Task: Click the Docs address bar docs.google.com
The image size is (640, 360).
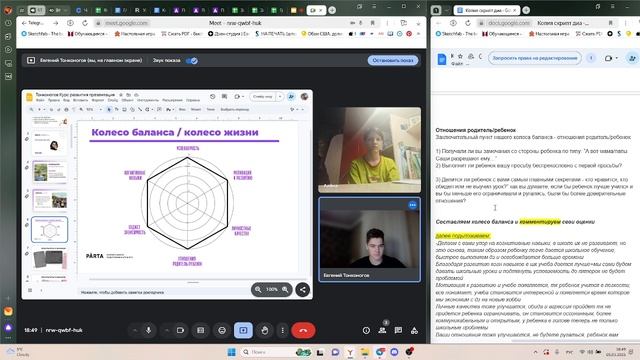Action: [x=509, y=23]
